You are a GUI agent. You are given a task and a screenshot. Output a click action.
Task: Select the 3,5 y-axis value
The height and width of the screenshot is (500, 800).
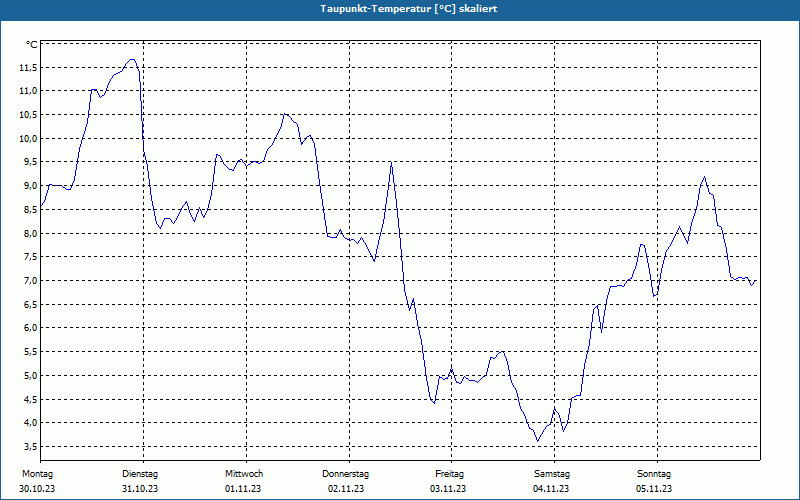click(x=31, y=447)
